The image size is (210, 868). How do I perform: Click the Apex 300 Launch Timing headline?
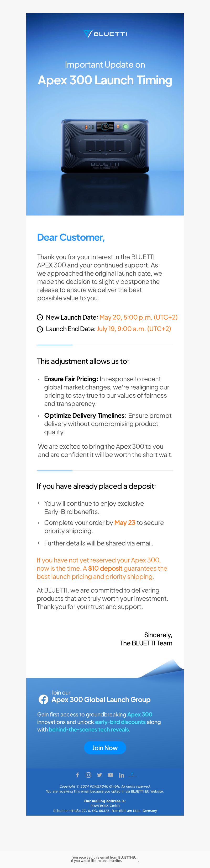coord(105,80)
